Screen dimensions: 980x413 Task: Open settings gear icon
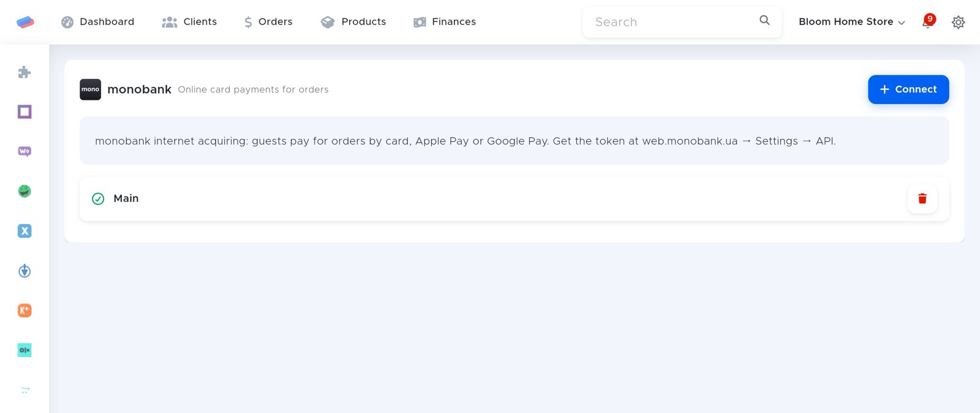pyautogui.click(x=959, y=22)
